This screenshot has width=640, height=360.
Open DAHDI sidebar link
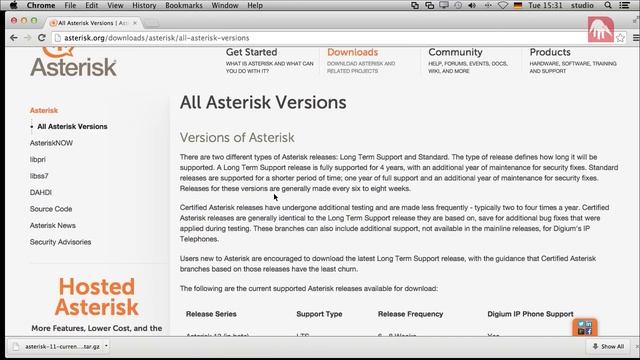click(x=40, y=192)
